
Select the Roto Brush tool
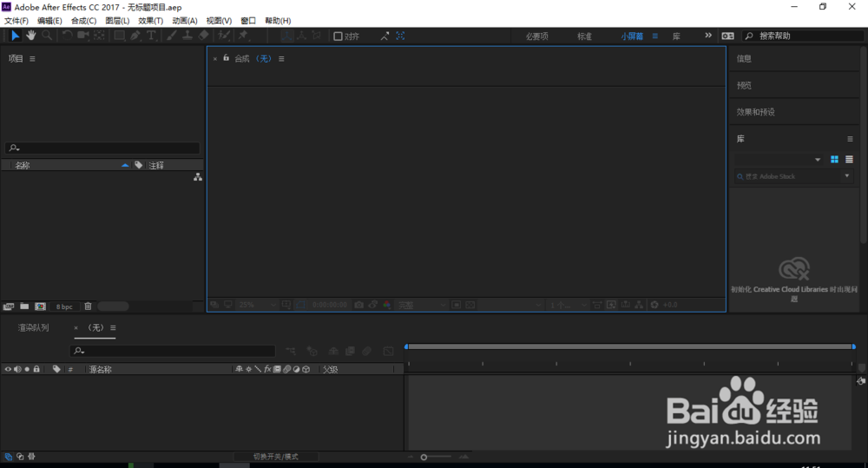224,36
